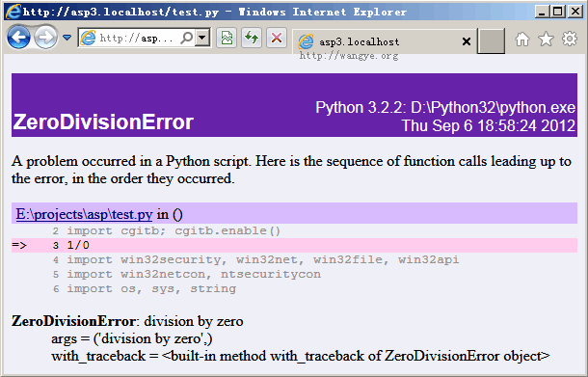Click 'import win32security, win32net' code line
The image size is (588, 377).
pyautogui.click(x=263, y=259)
